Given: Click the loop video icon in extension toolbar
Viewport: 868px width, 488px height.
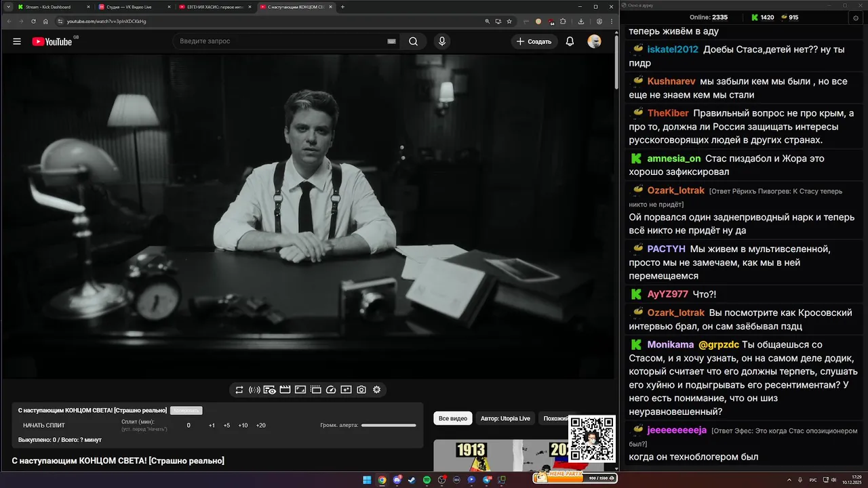Looking at the screenshot, I should tap(239, 390).
